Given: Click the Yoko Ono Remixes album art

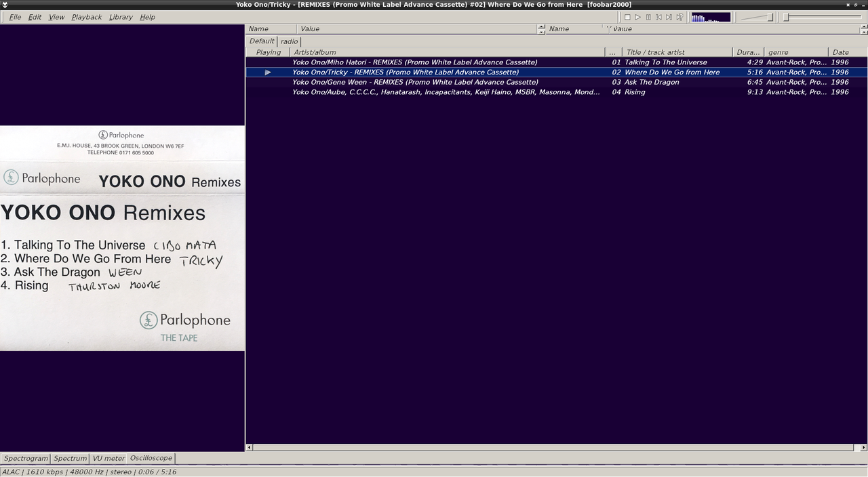Looking at the screenshot, I should coord(122,238).
